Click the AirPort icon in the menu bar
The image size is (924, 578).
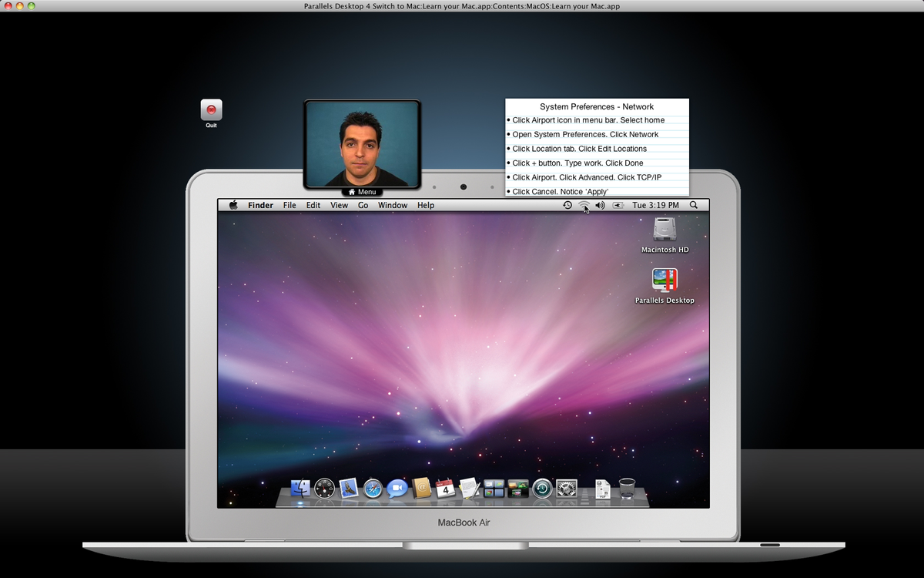pos(584,205)
